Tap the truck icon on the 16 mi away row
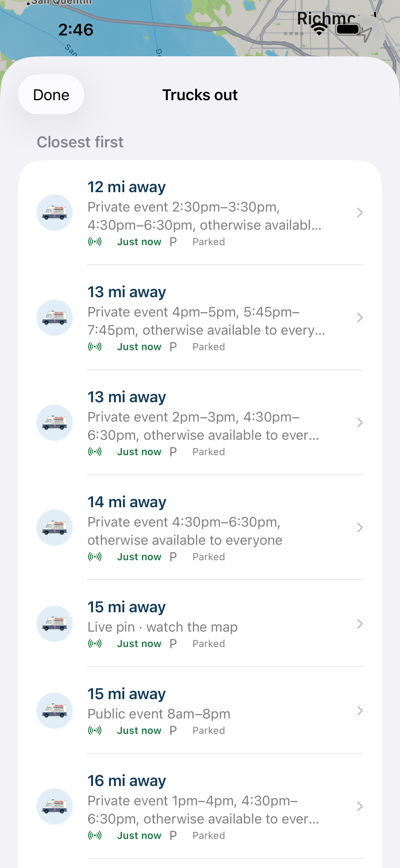The width and height of the screenshot is (400, 868). click(54, 806)
